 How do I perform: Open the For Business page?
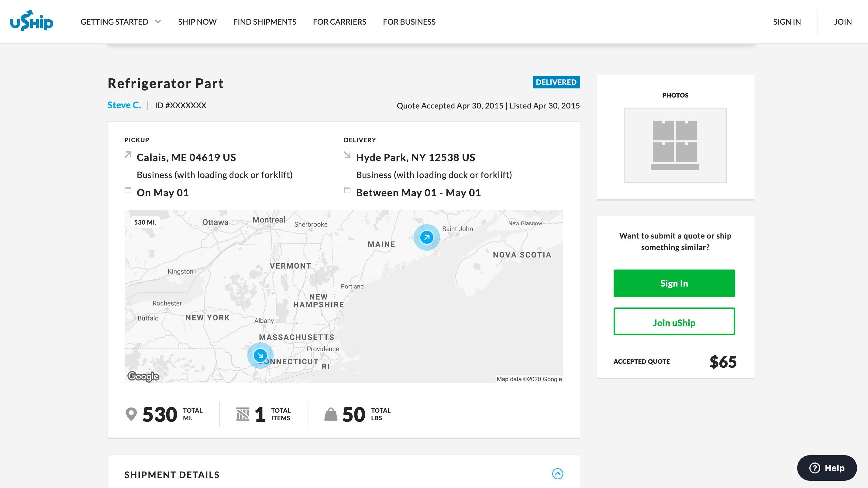tap(409, 22)
